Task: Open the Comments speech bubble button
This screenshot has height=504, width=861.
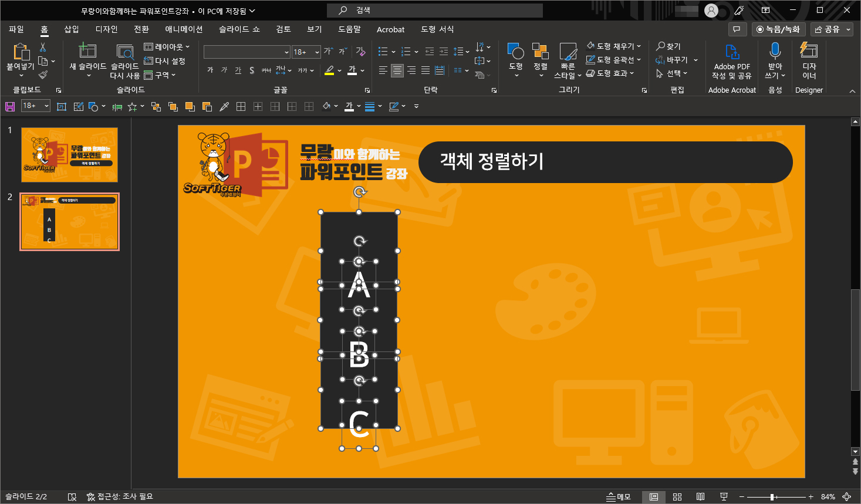Action: coord(737,29)
